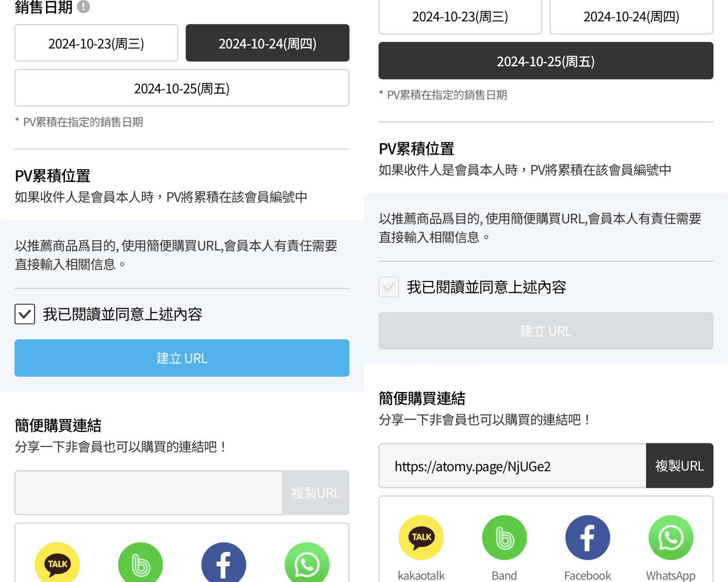Share via Facebook icon in left panel

pyautogui.click(x=224, y=563)
